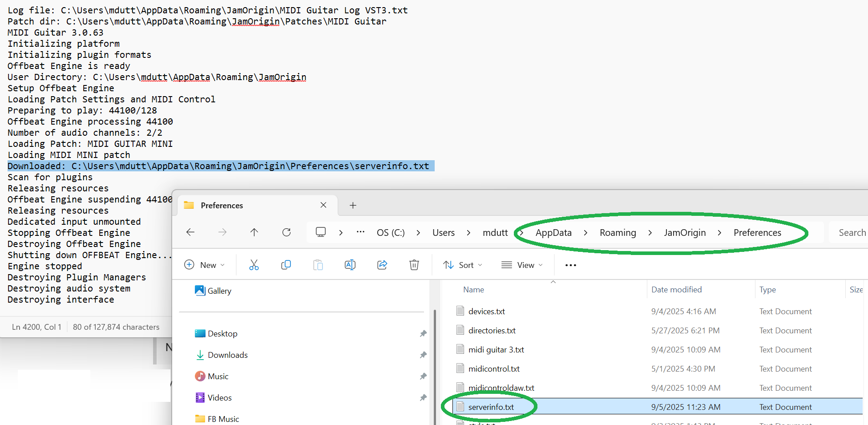Open the See more toolbar options
This screenshot has height=425, width=868.
coord(571,265)
